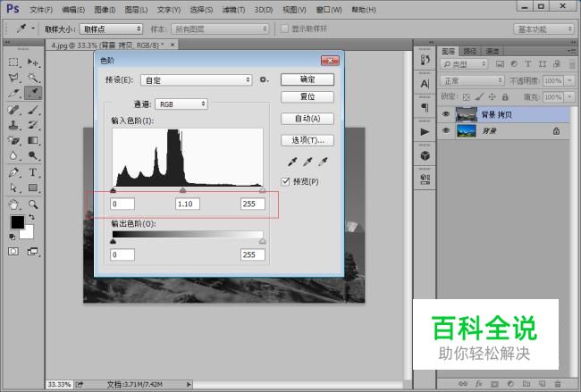Screen dimensions: 581x392
Task: Open the Character panel icon
Action: tap(425, 85)
